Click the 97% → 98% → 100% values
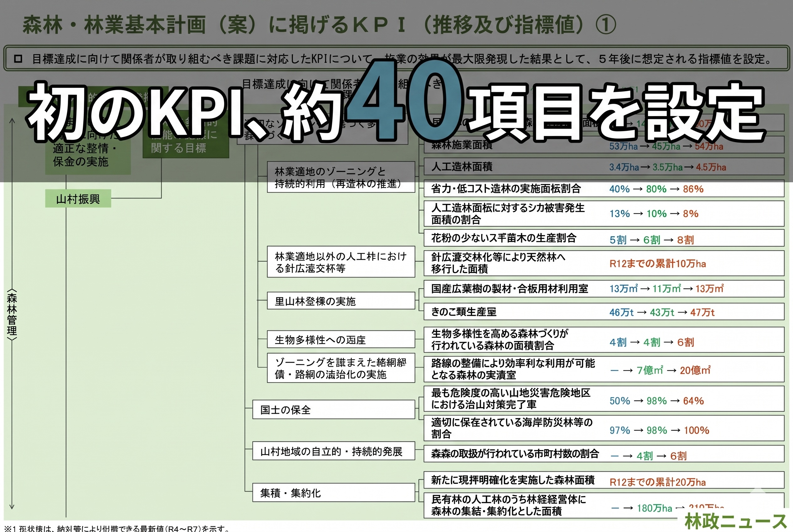 coord(659,430)
